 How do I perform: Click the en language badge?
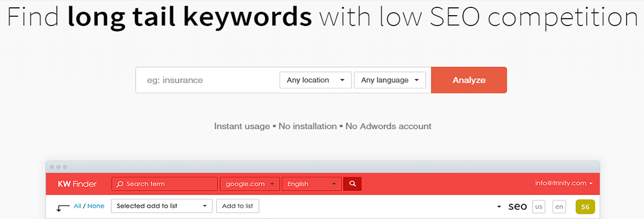[x=559, y=207]
